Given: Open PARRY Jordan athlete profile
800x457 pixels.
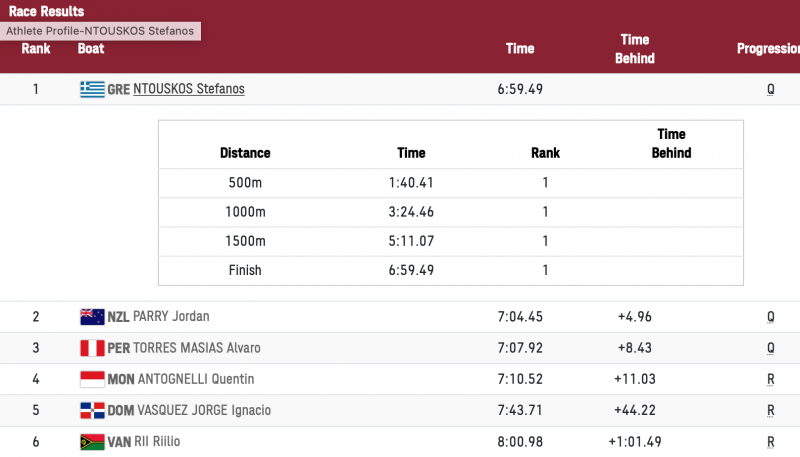Looking at the screenshot, I should pyautogui.click(x=171, y=317).
